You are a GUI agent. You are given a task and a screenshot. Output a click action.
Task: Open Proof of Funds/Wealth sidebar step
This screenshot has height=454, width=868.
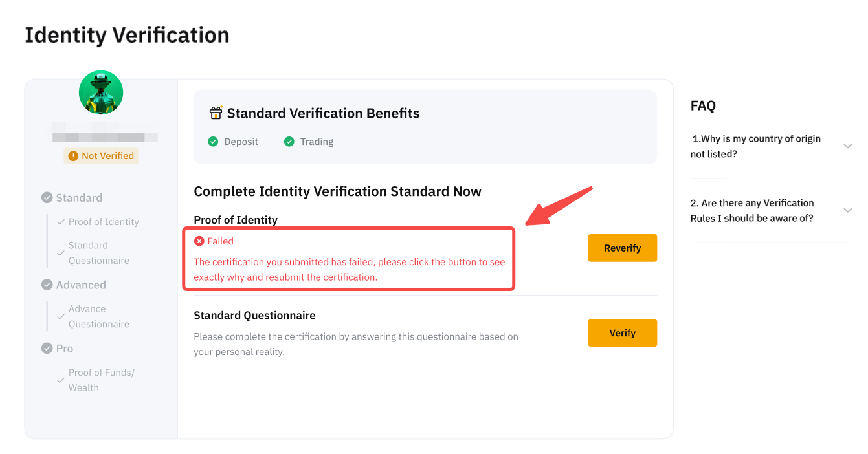[x=101, y=380]
